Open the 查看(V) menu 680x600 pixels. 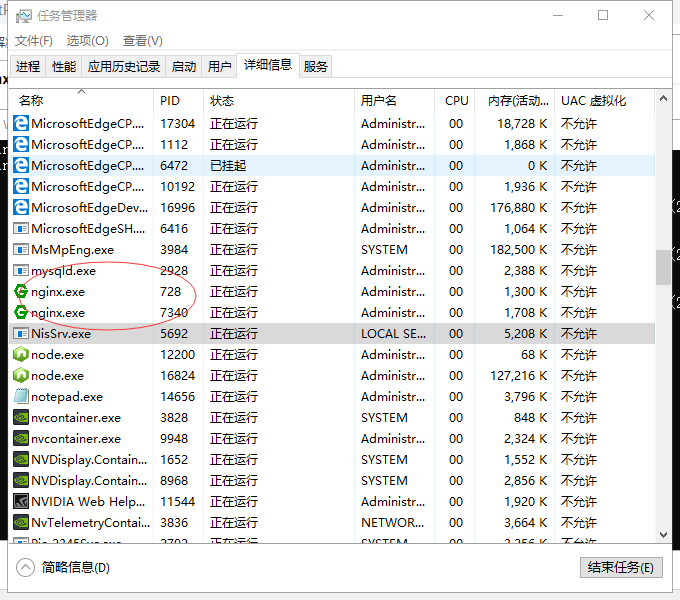click(x=143, y=41)
